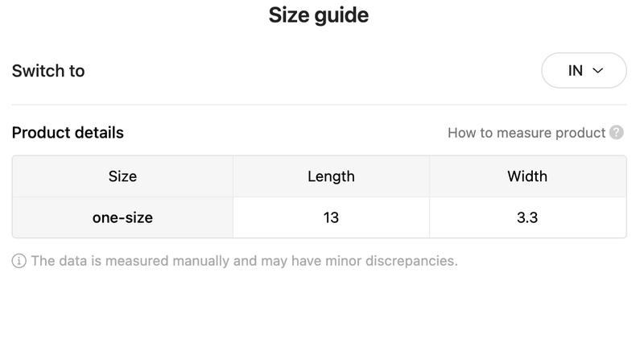Select the IN text in unit selector

coord(576,71)
